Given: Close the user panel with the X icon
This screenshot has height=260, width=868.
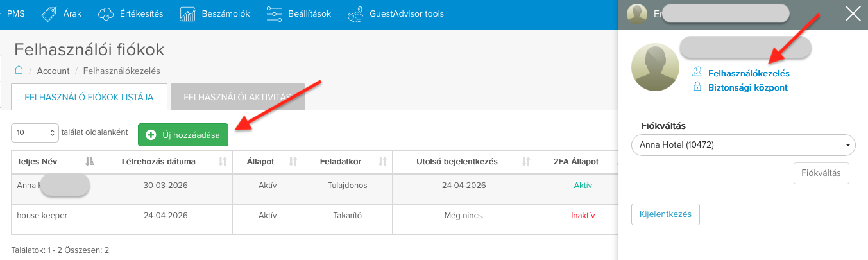Looking at the screenshot, I should [x=853, y=13].
